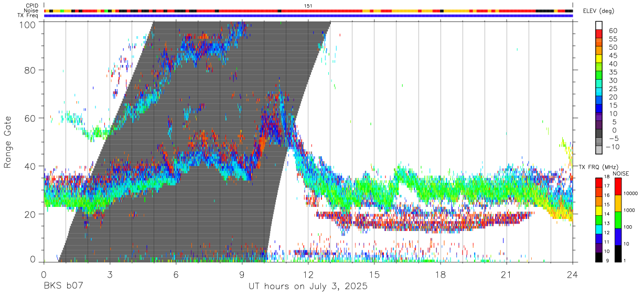Screen dimensions: 644x297
Task: Click the 'CPID' row label
Action: (32, 6)
